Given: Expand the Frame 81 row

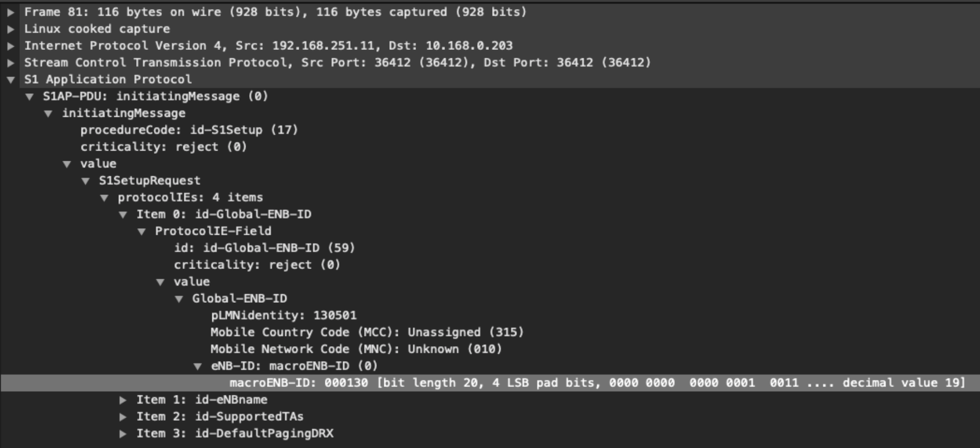Looking at the screenshot, I should (11, 12).
